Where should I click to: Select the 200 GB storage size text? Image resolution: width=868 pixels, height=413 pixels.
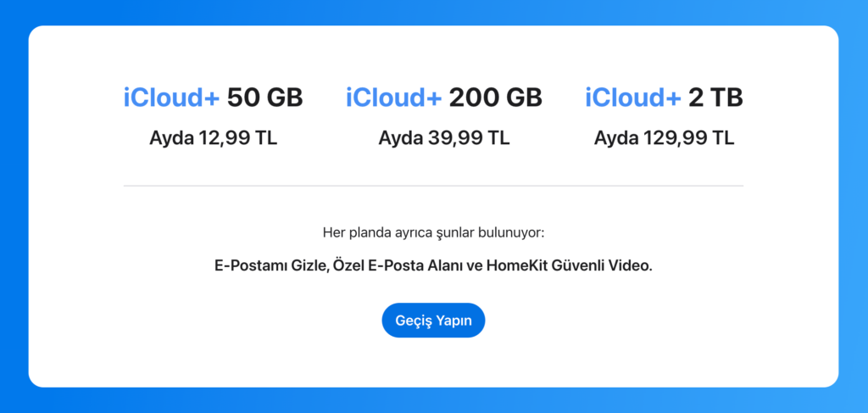click(x=495, y=98)
